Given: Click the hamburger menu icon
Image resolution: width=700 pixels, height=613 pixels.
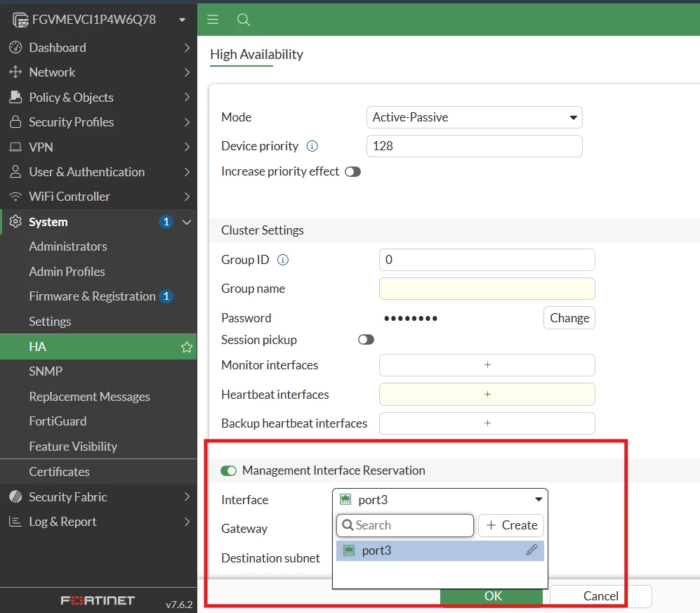Looking at the screenshot, I should 213,19.
